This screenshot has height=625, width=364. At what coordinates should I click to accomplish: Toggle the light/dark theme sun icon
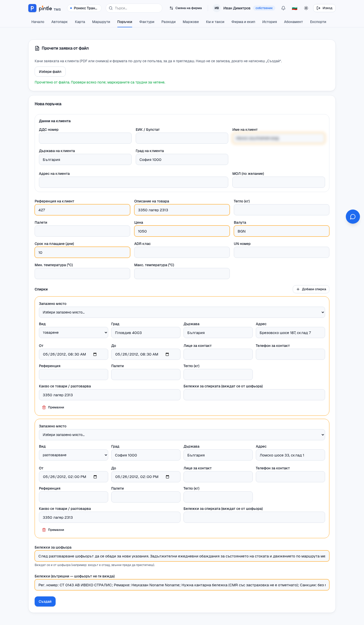(x=306, y=8)
